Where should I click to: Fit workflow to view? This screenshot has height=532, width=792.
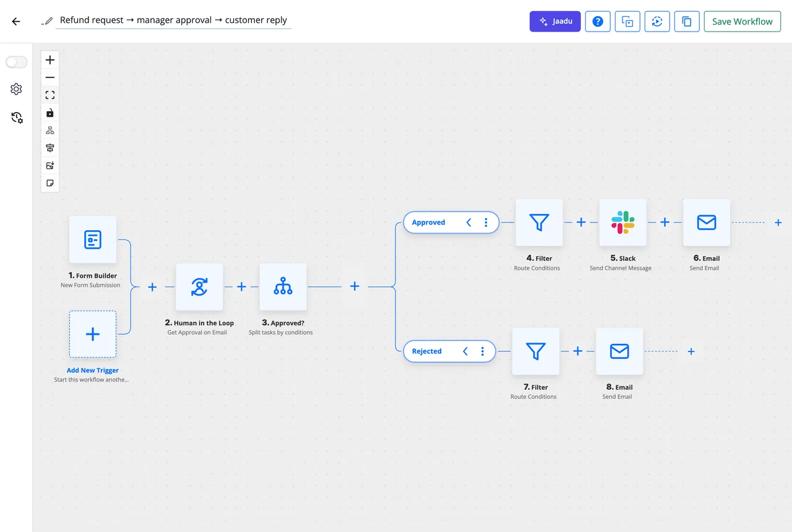(50, 95)
